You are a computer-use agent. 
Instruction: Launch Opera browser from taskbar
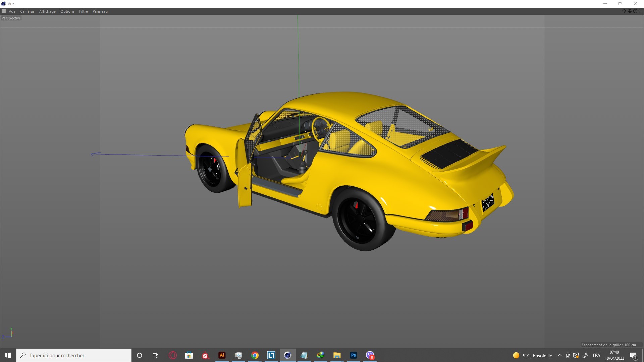click(x=172, y=355)
